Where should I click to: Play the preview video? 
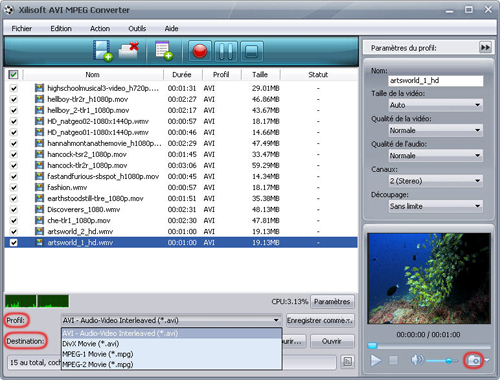(376, 360)
